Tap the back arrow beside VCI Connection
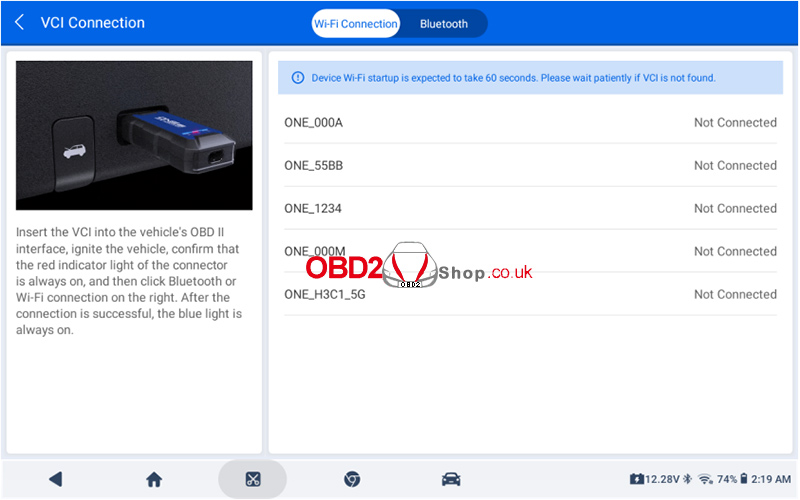 point(20,23)
